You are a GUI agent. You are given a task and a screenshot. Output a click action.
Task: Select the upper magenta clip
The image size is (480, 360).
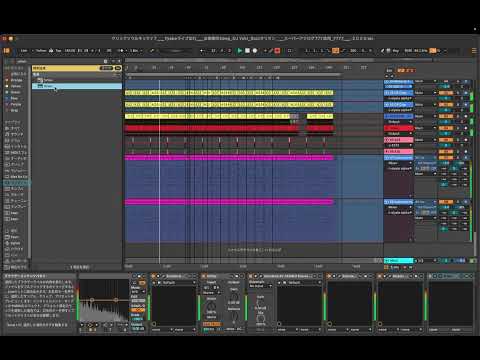229,158
